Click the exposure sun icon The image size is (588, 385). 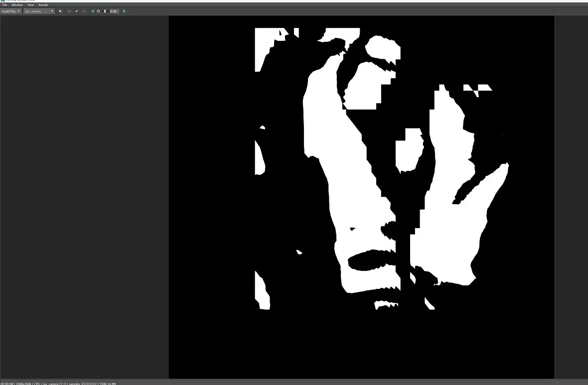[x=98, y=11]
